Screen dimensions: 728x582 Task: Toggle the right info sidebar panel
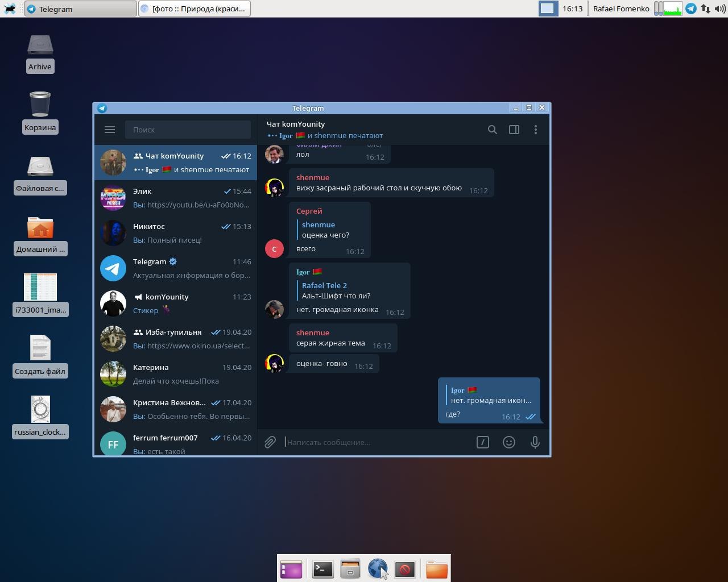tap(514, 130)
